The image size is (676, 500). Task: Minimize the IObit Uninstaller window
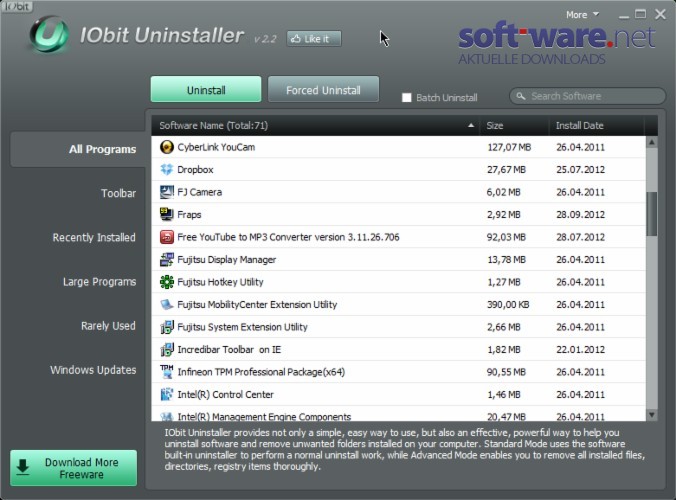(x=623, y=16)
